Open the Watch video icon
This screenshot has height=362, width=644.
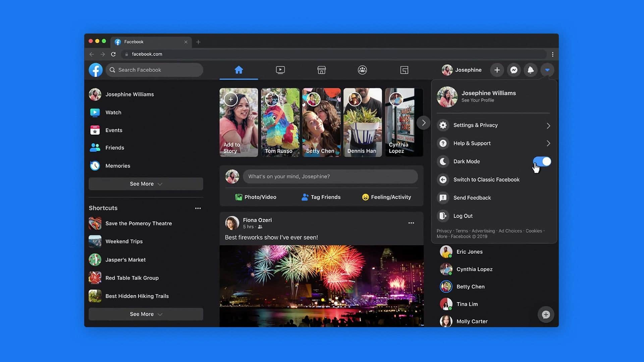tap(280, 69)
